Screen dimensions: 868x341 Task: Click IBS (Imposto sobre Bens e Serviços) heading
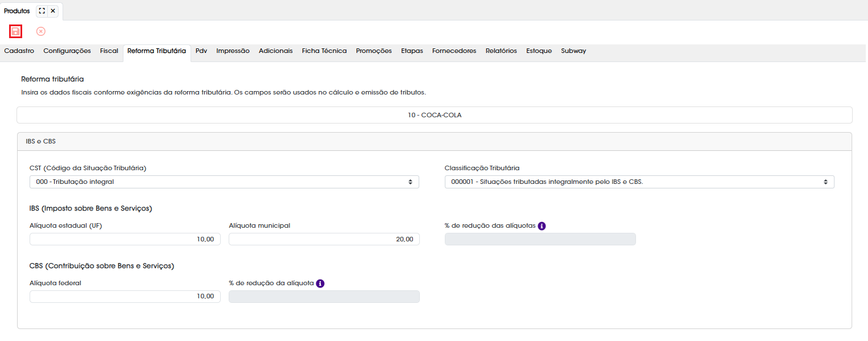point(91,208)
